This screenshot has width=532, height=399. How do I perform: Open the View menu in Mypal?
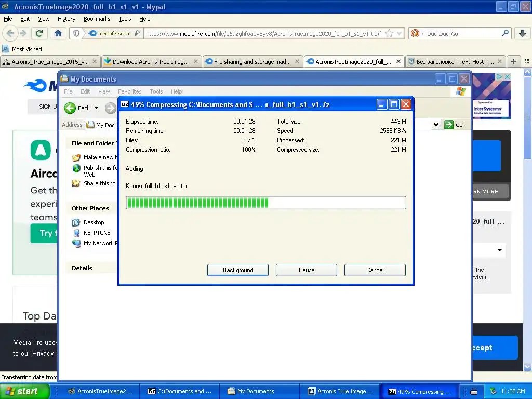44,19
